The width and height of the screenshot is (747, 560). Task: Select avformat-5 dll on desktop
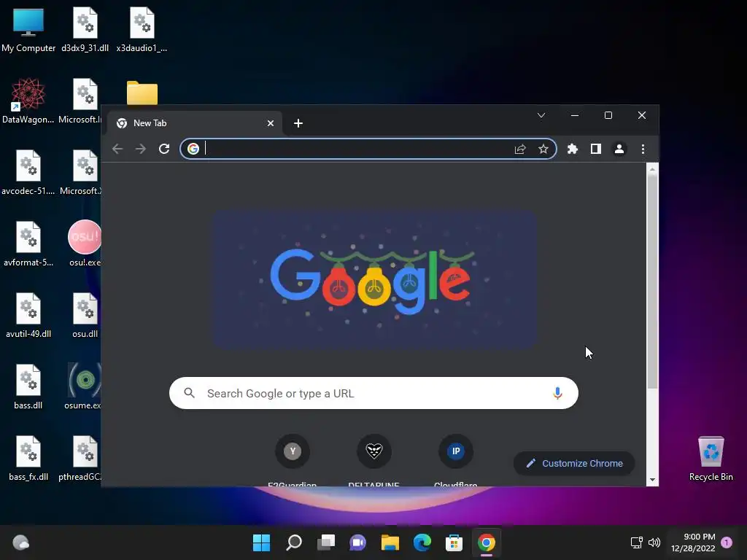click(x=28, y=244)
